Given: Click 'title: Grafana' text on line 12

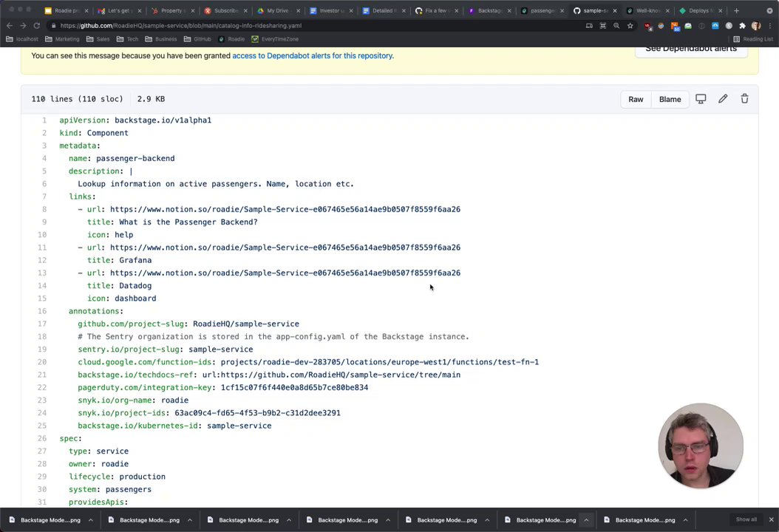Looking at the screenshot, I should tap(119, 260).
